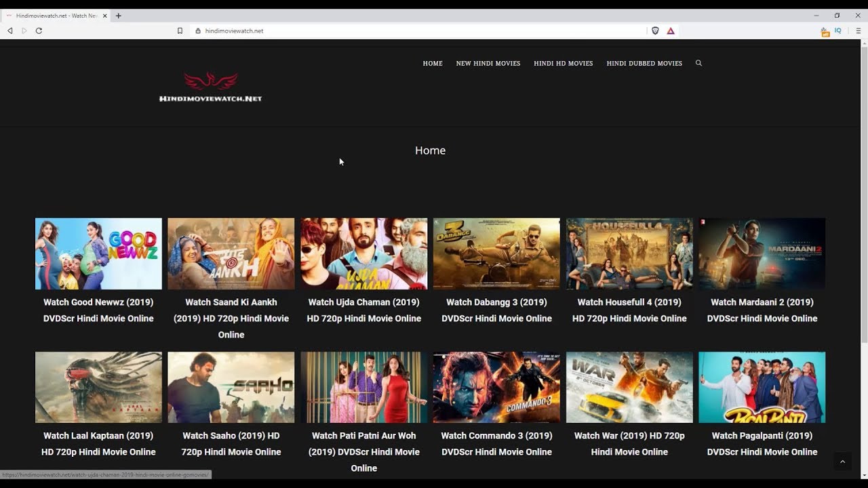Click Watch Pagalpanti (2019) title link

762,444
